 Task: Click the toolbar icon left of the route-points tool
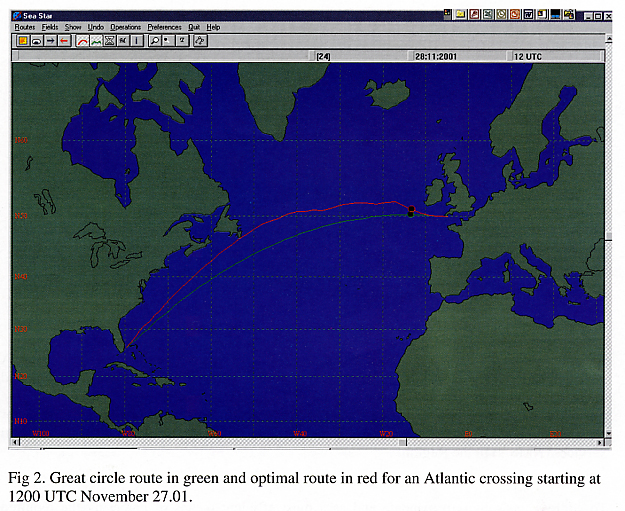click(x=182, y=41)
